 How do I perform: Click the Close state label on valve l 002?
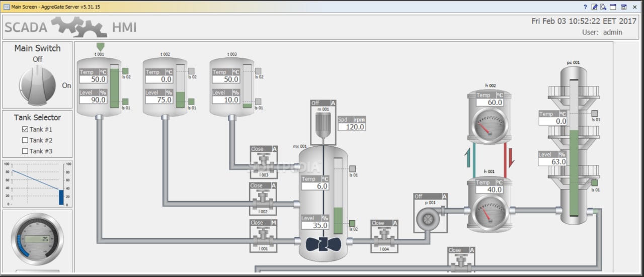[257, 186]
